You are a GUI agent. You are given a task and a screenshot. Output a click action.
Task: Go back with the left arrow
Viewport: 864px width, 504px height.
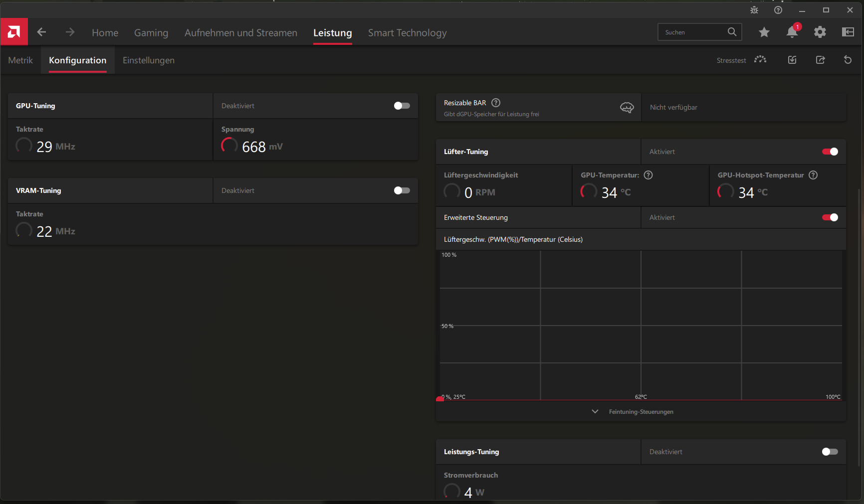42,32
